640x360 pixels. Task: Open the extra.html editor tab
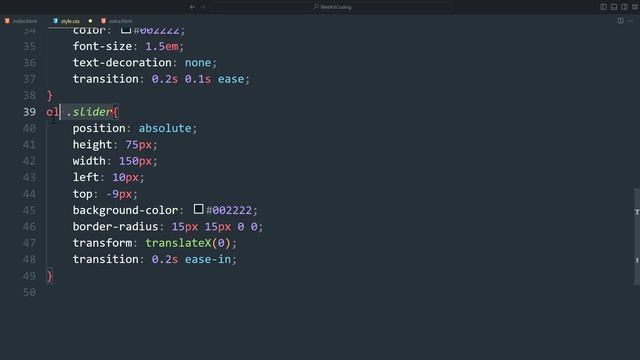[117, 21]
